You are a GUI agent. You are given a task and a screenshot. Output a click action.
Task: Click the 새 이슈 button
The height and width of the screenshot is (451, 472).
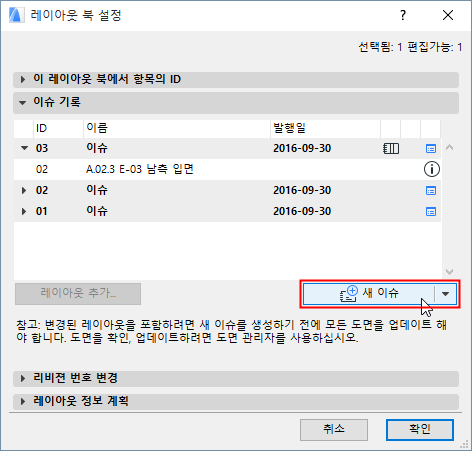pos(369,294)
